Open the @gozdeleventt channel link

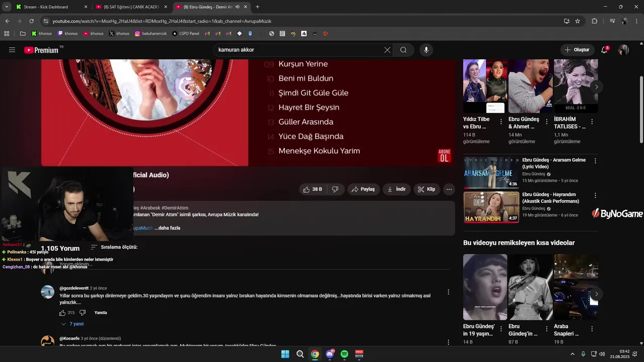(74, 288)
